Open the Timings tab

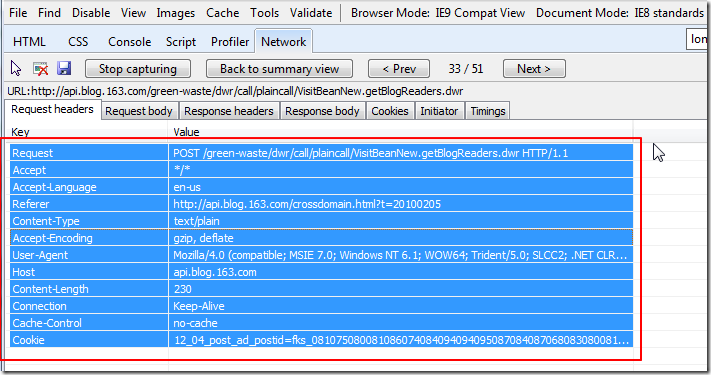(x=488, y=111)
